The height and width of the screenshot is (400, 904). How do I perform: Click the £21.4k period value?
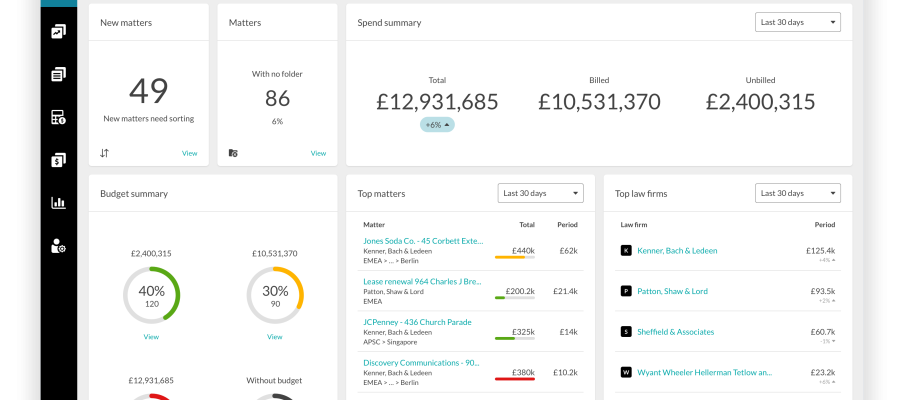click(565, 291)
